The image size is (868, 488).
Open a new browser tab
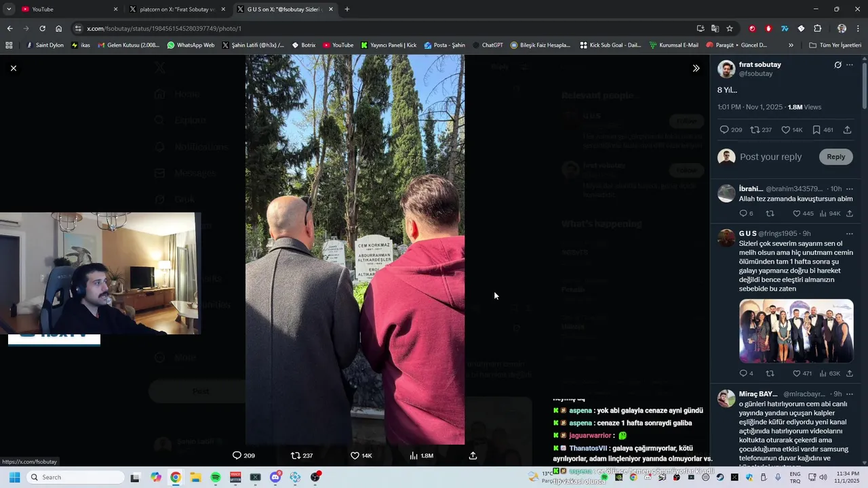click(x=347, y=9)
